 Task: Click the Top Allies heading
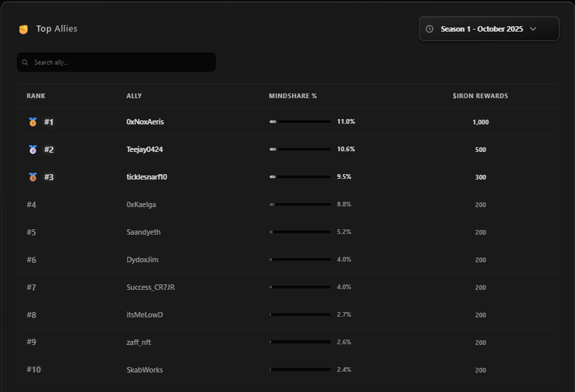pyautogui.click(x=57, y=29)
